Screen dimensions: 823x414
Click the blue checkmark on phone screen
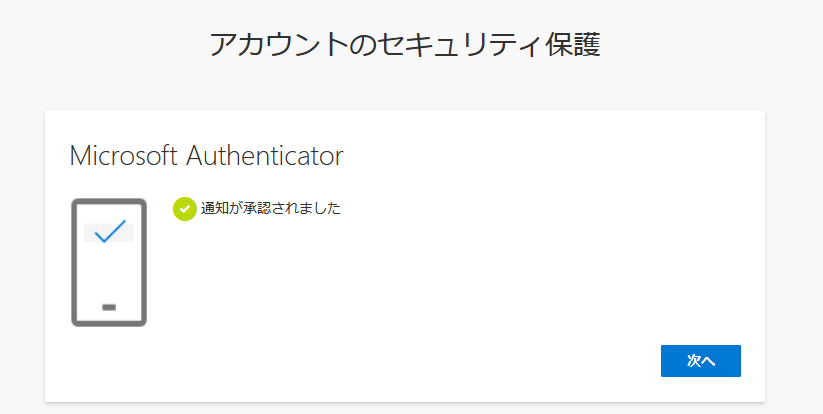110,231
